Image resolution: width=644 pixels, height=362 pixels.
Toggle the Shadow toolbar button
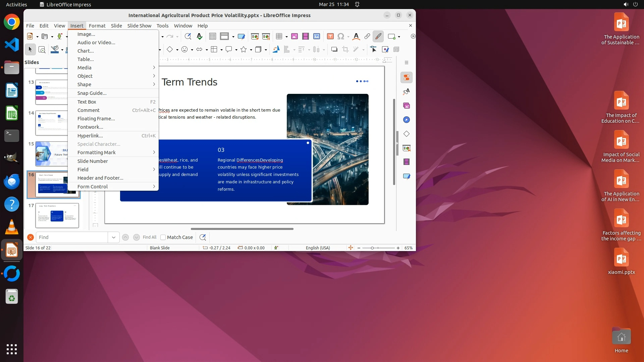(334, 50)
